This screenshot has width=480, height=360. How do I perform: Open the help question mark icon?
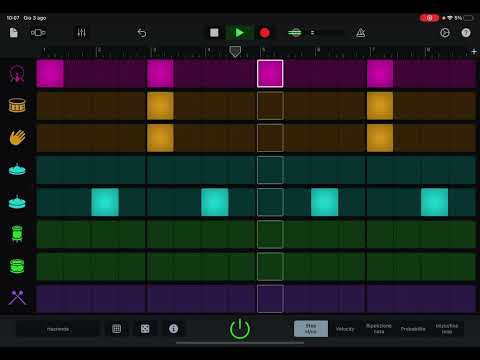(x=466, y=33)
